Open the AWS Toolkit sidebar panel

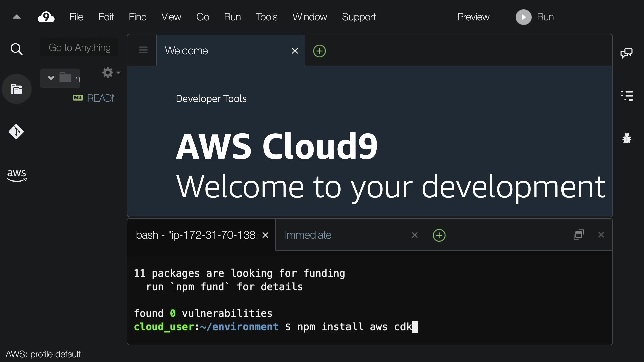pyautogui.click(x=16, y=175)
